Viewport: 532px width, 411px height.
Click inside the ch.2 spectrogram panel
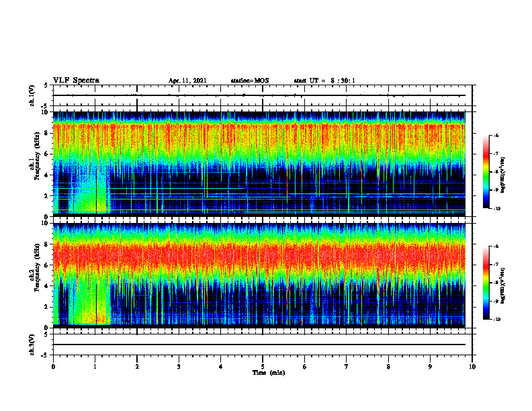[x=259, y=275]
